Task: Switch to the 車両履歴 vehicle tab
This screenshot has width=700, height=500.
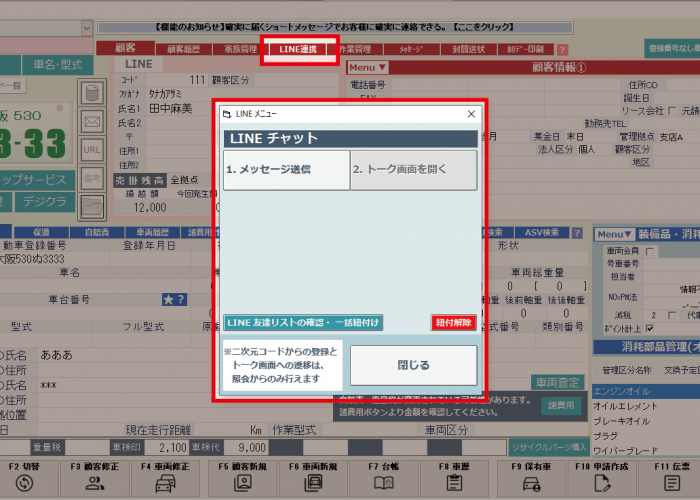Action: 152,233
